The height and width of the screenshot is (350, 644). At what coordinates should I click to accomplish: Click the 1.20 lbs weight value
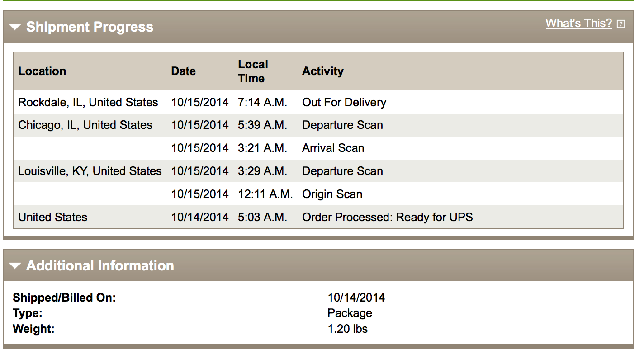point(348,329)
